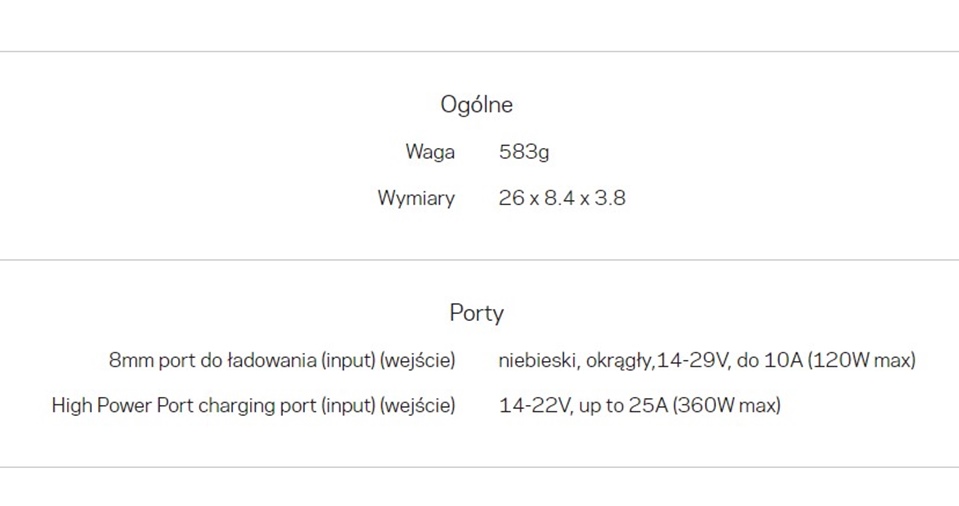Viewport: 959px width, 506px height.
Task: Click the (360W max) text
Action: coord(727,406)
